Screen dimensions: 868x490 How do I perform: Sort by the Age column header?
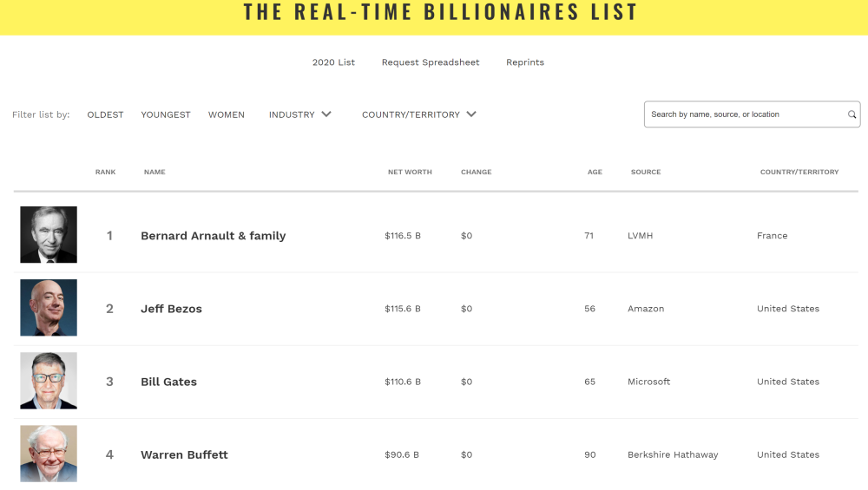(595, 172)
